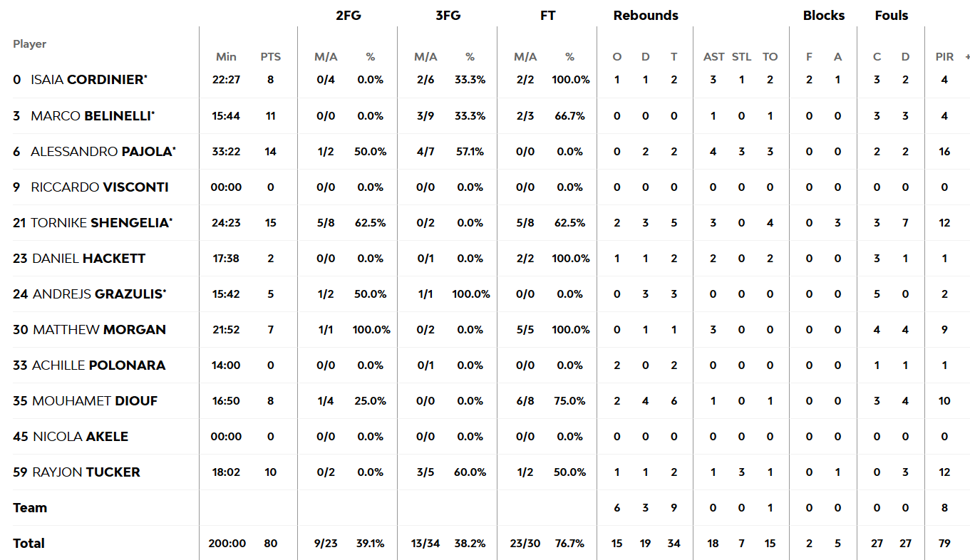
Task: Open Mouhamet Diouf's profile link
Action: (x=95, y=400)
